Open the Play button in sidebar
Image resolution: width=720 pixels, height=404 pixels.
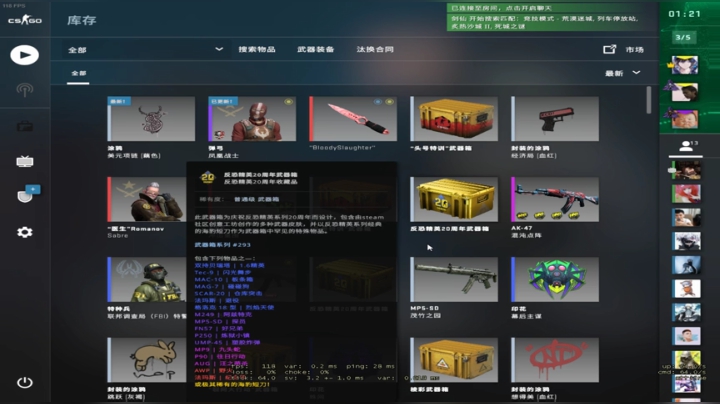24,55
